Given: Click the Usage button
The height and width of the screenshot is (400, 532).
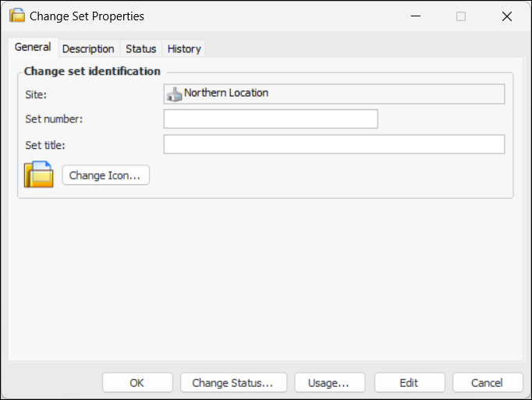Looking at the screenshot, I should click(x=328, y=383).
